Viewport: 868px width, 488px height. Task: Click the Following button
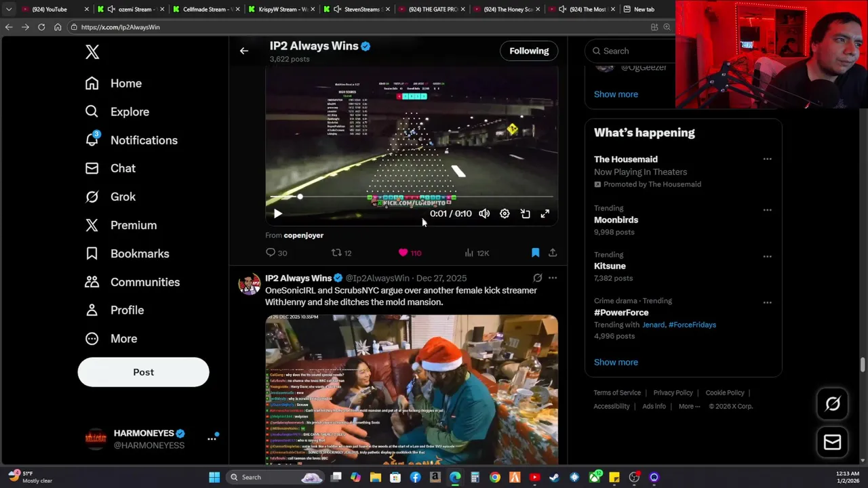point(529,51)
